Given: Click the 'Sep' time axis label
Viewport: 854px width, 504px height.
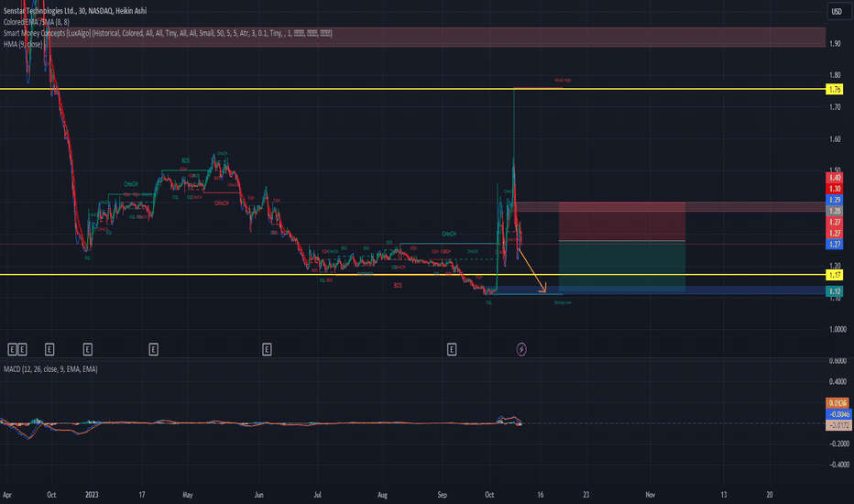Looking at the screenshot, I should [x=442, y=495].
